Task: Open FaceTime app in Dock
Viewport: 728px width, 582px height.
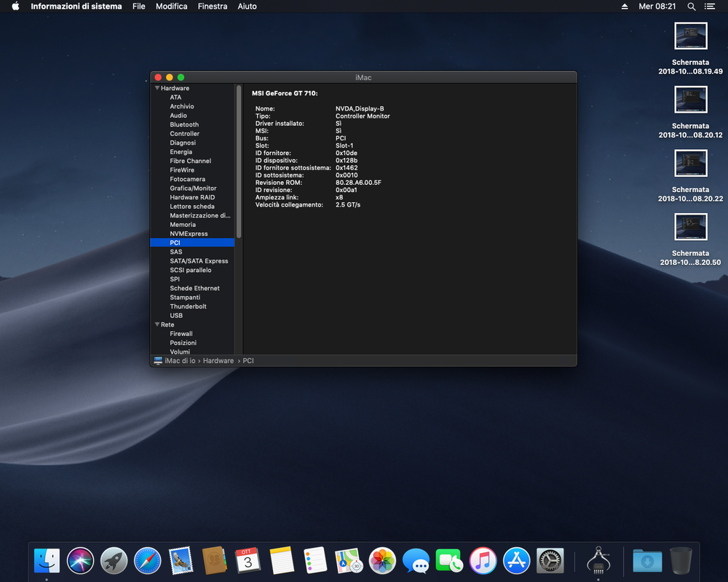Action: pyautogui.click(x=449, y=561)
